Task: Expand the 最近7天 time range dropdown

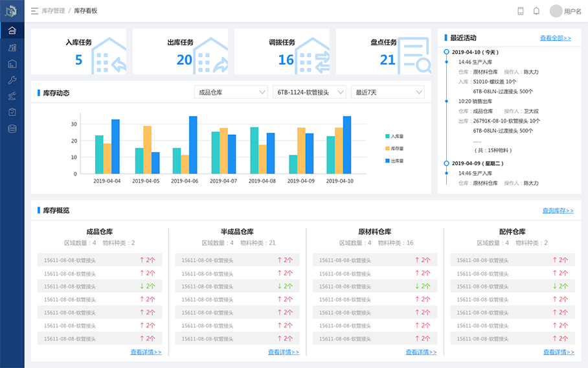Action: click(388, 92)
